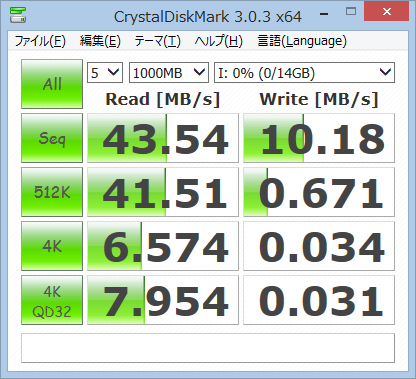The width and height of the screenshot is (416, 379).
Task: Open the 言語(Language) menu
Action: pyautogui.click(x=302, y=41)
